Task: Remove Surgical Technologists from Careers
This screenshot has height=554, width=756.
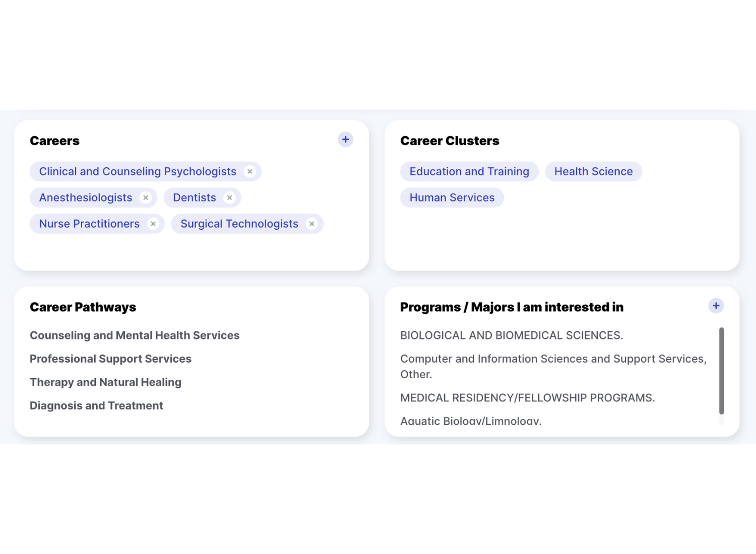Action: coord(312,224)
